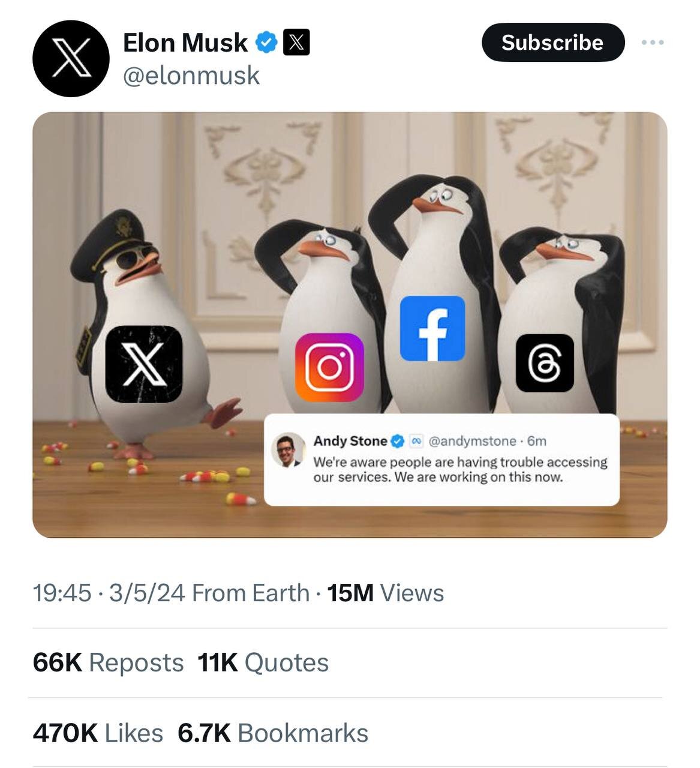Click Andy Stone's verified badge

click(x=397, y=442)
